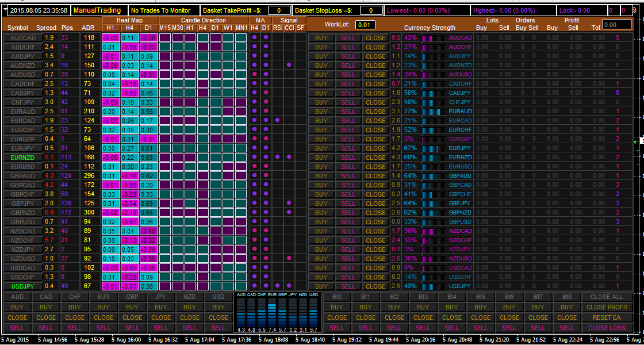
Task: Click SELL under the CHF basket
Action: [x=75, y=328]
